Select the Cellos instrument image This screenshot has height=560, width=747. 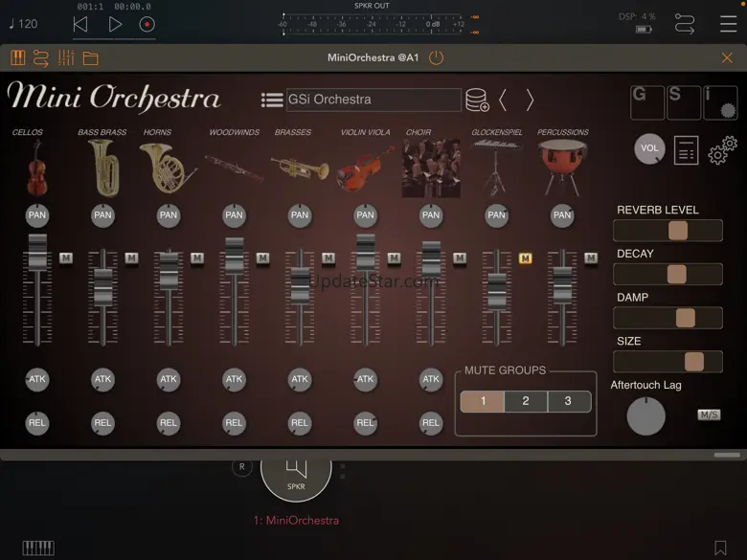point(37,168)
